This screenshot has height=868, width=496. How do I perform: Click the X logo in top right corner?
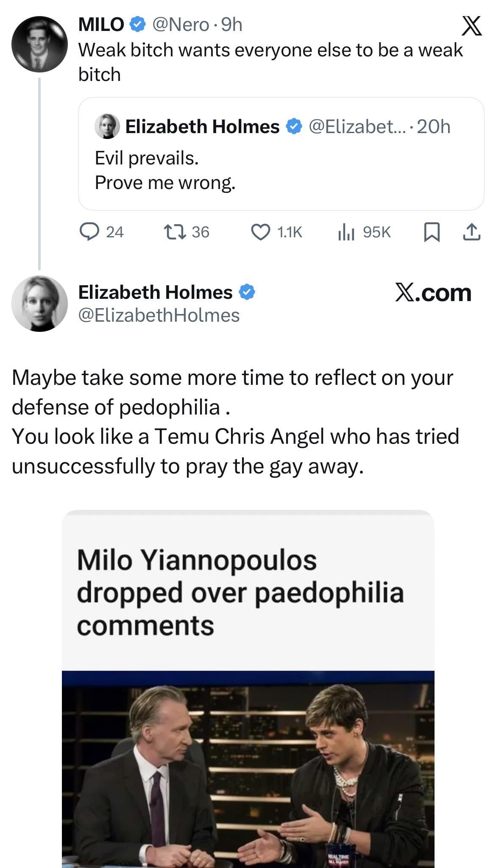471,27
